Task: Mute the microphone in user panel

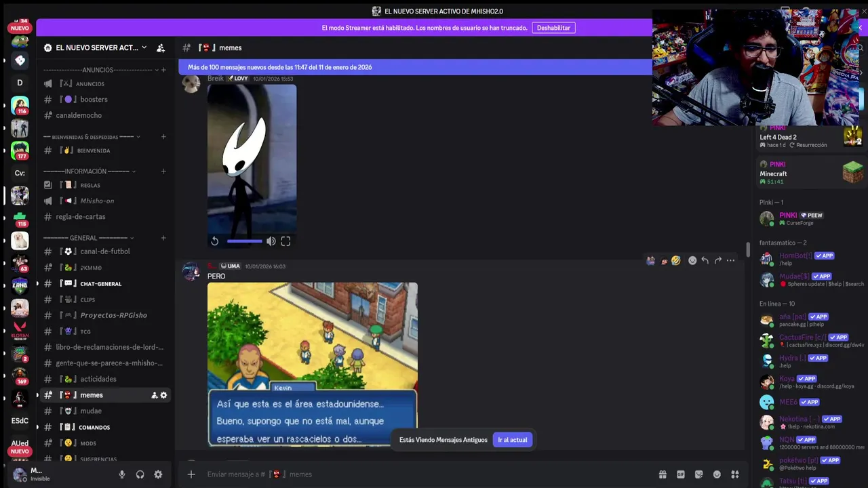Action: pyautogui.click(x=122, y=474)
